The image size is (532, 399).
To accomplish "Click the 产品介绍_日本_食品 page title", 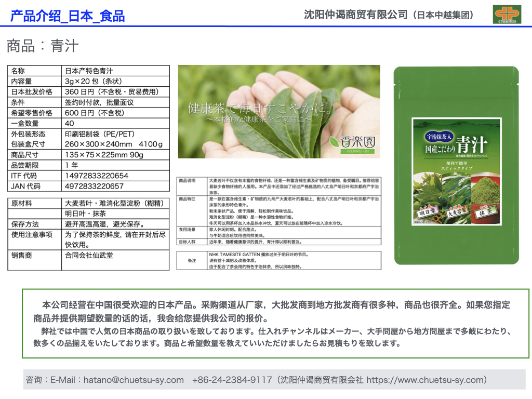I will point(68,16).
